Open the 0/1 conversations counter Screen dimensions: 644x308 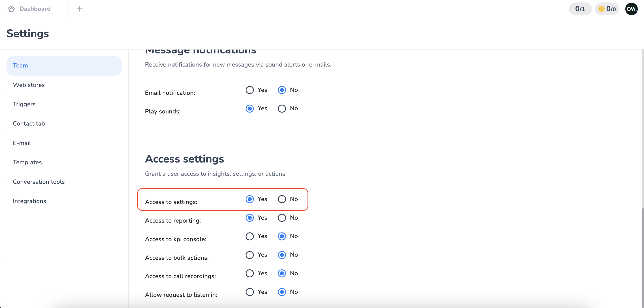(580, 9)
